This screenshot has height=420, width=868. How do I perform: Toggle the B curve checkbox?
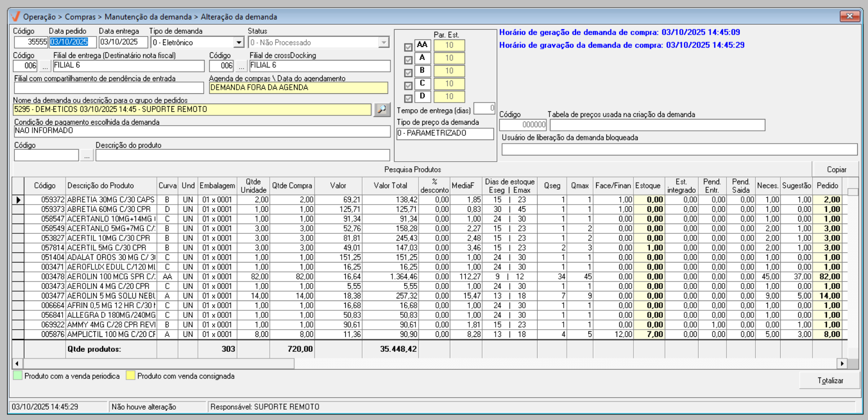408,73
